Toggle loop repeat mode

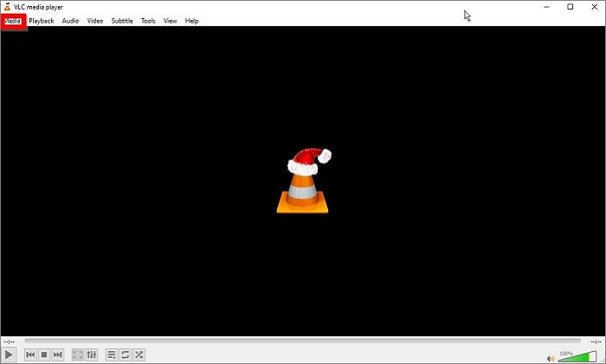coord(126,354)
